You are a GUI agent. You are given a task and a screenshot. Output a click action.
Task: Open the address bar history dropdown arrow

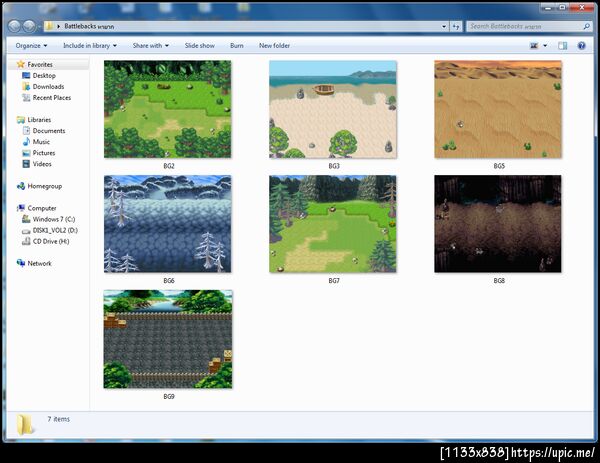click(x=444, y=26)
